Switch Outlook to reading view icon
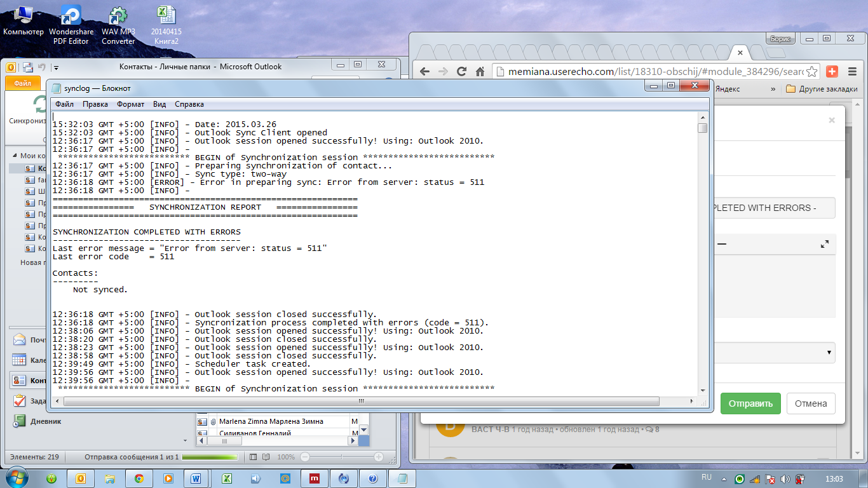 266,457
